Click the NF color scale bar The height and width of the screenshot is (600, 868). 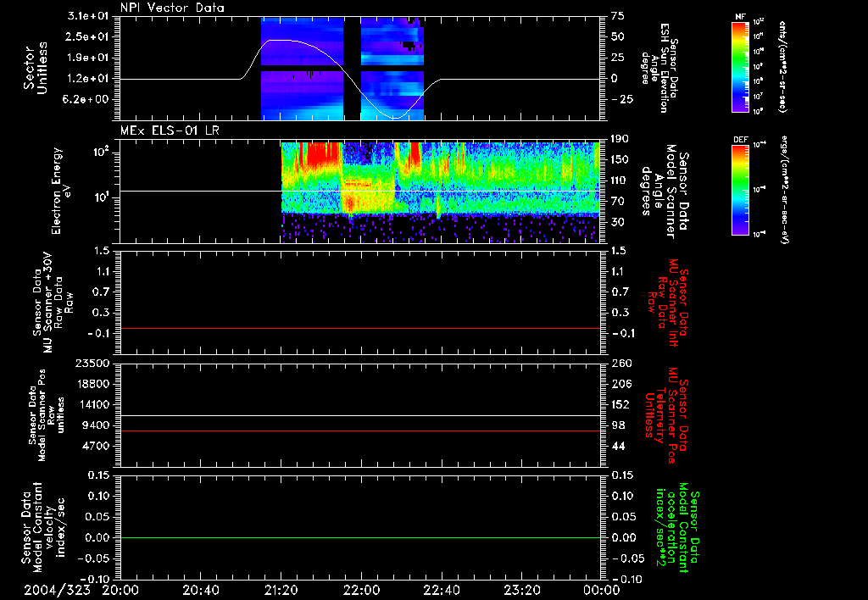[739, 66]
